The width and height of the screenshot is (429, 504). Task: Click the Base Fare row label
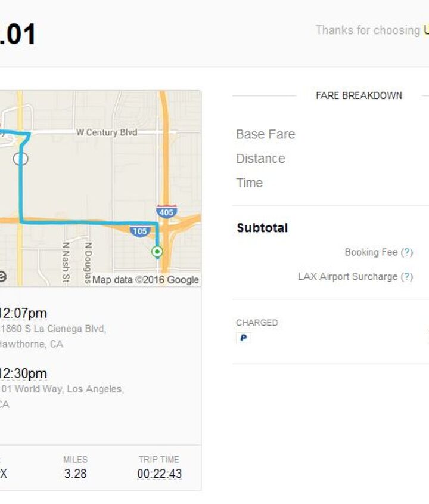pos(265,134)
